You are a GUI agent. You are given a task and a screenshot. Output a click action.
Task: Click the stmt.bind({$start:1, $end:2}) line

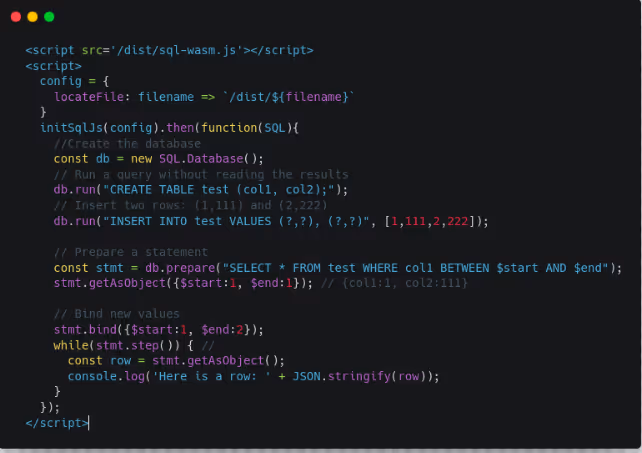coord(158,330)
